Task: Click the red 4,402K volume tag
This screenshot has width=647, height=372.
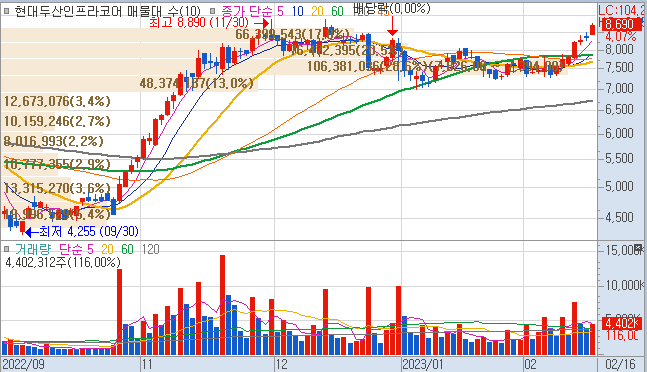Action: (x=622, y=323)
